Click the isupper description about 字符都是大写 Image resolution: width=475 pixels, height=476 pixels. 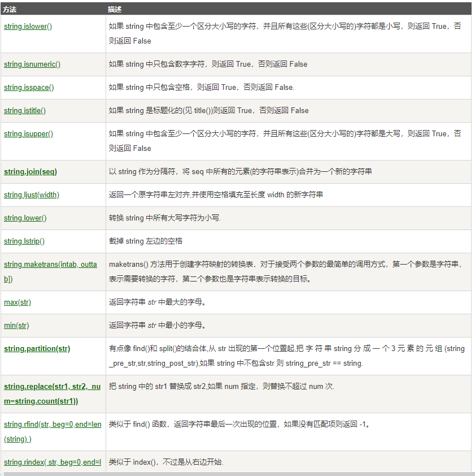tap(285, 141)
